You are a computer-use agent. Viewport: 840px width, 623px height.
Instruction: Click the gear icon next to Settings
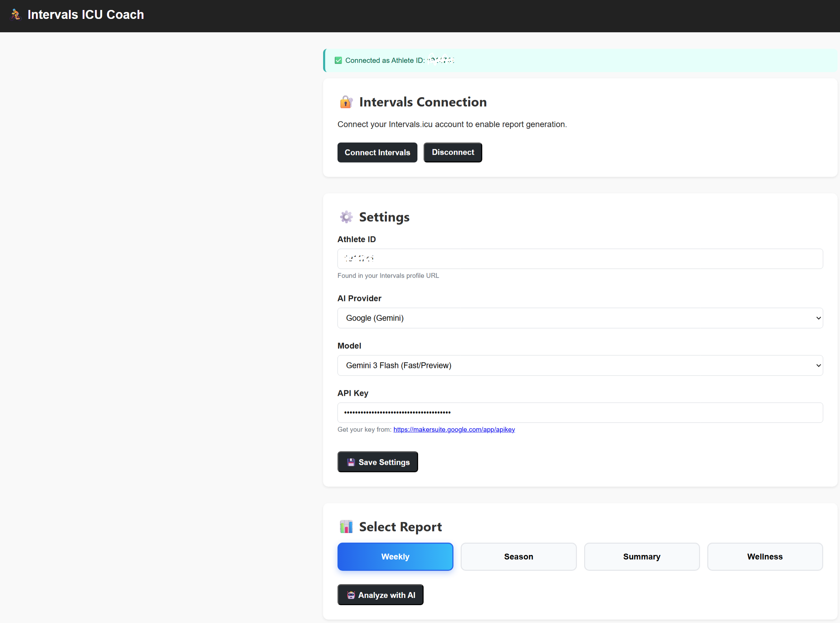346,217
